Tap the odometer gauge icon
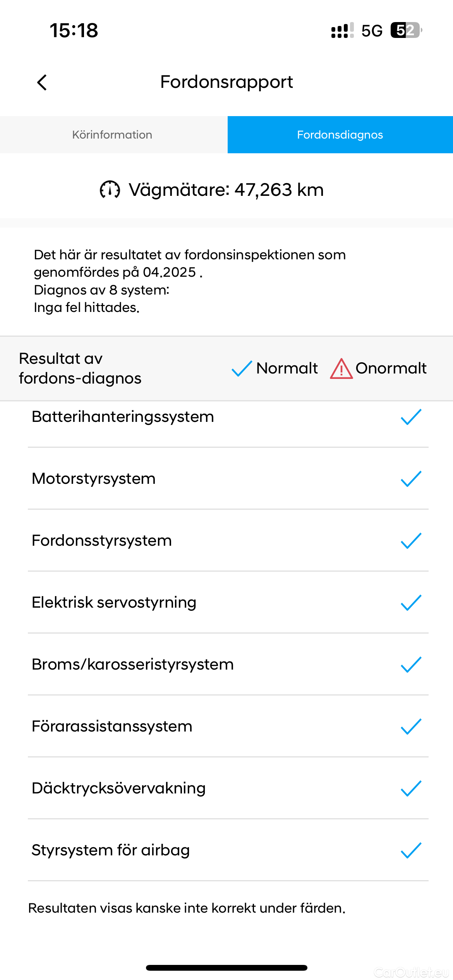The image size is (453, 980). coord(110,190)
